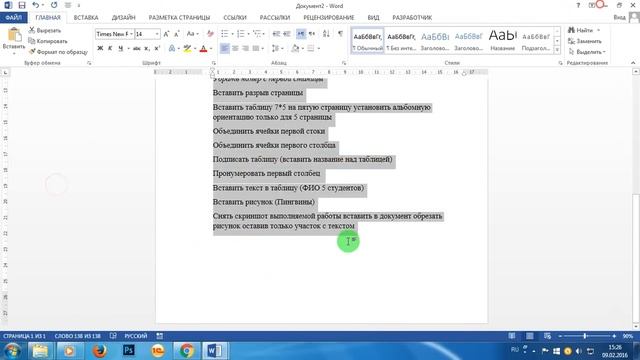Screen dimensions: 640x360
Task: Expand the font color dropdown arrow
Action: tap(211, 48)
